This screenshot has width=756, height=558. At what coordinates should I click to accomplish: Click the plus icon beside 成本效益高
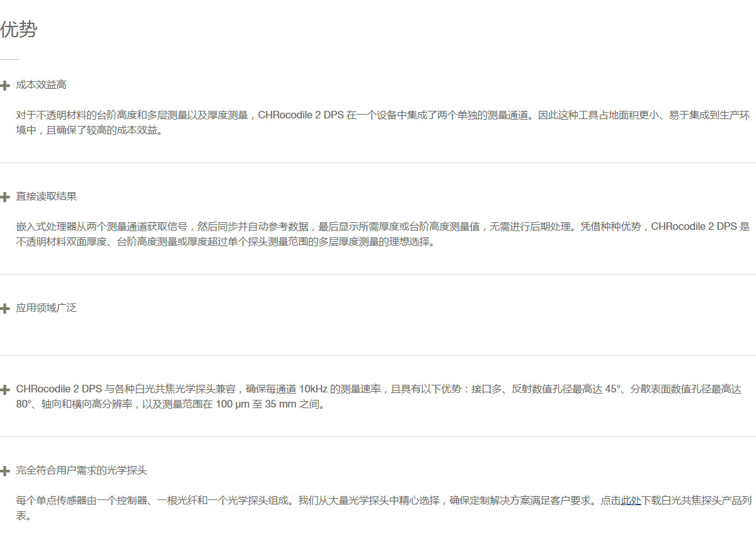click(x=5, y=86)
